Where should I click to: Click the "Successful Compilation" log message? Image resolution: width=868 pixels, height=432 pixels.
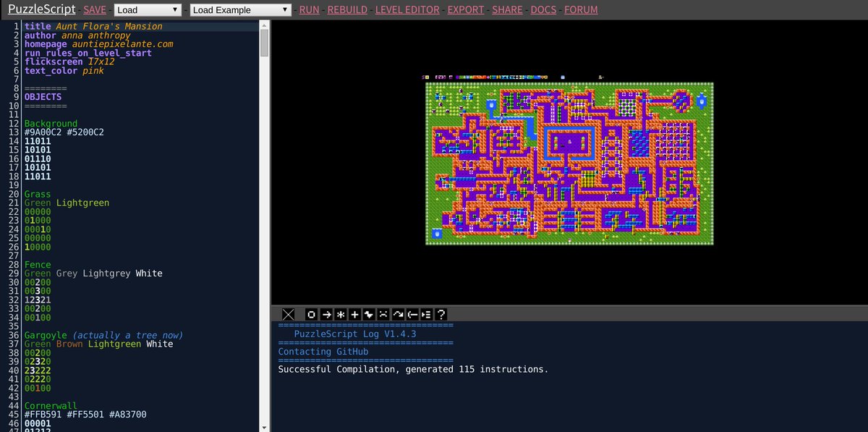point(413,370)
